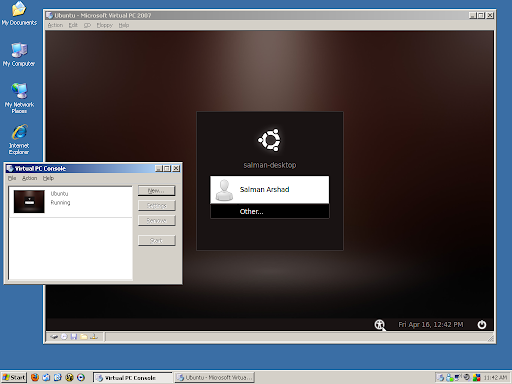Click the network adapter icon in Virtual PC status bar
The height and width of the screenshot is (384, 512).
94,337
